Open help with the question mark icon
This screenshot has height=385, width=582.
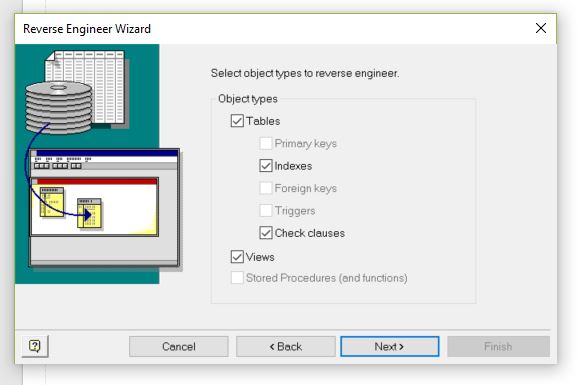point(35,346)
